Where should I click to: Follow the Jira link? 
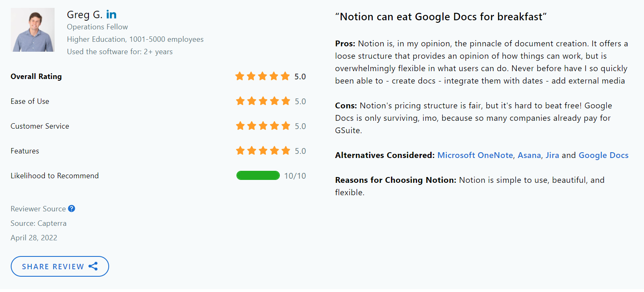pyautogui.click(x=552, y=155)
